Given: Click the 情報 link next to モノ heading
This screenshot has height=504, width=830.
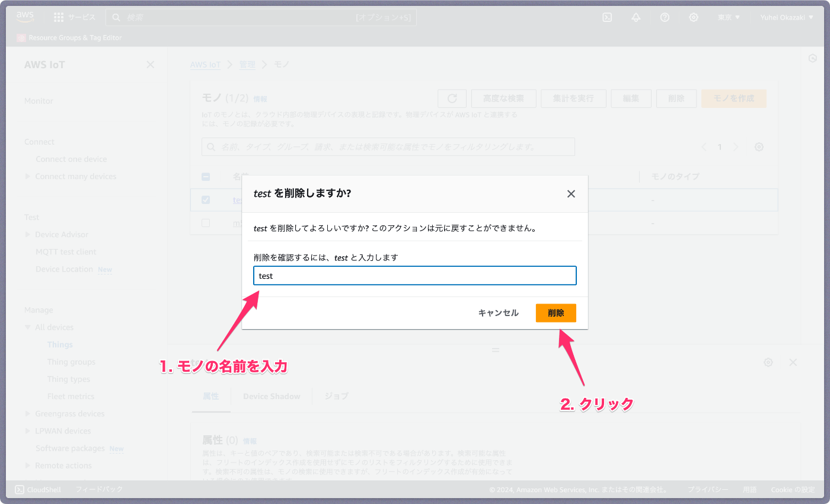Looking at the screenshot, I should 260,99.
